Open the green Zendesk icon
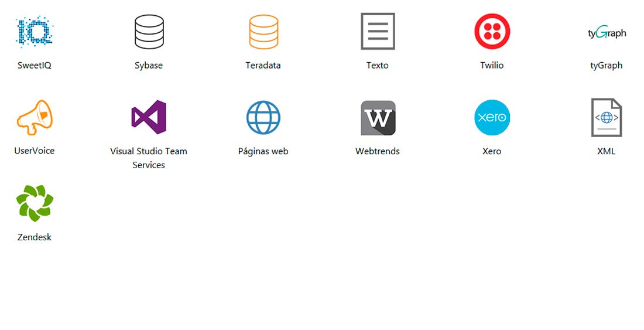 tap(35, 203)
